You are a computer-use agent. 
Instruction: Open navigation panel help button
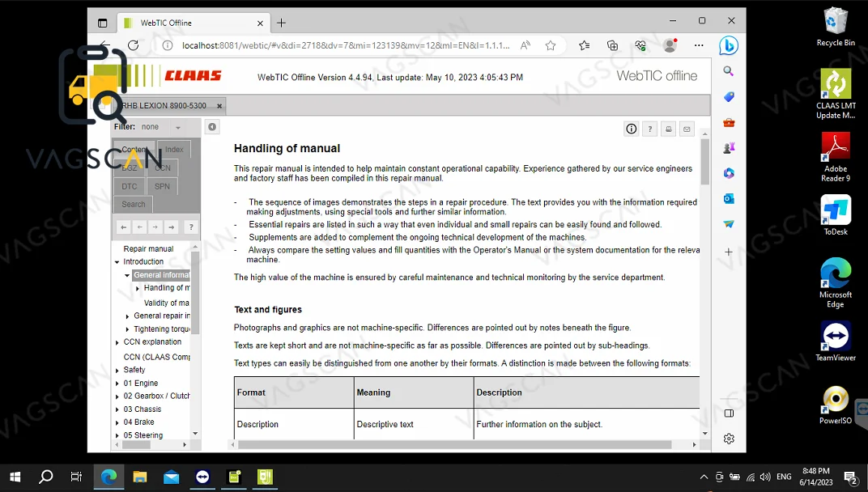(x=191, y=227)
